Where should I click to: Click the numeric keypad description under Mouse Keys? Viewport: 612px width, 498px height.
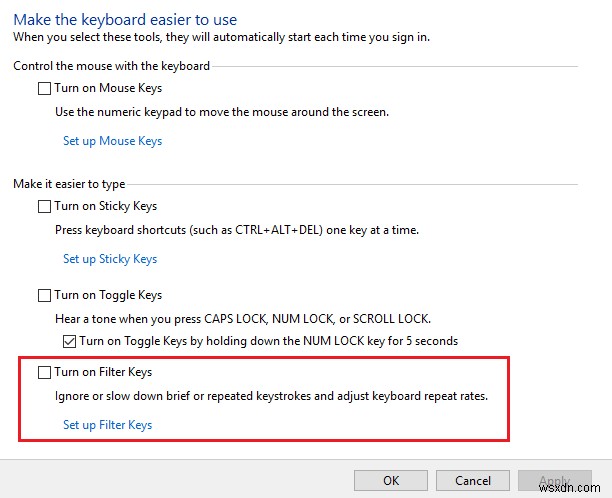(221, 112)
